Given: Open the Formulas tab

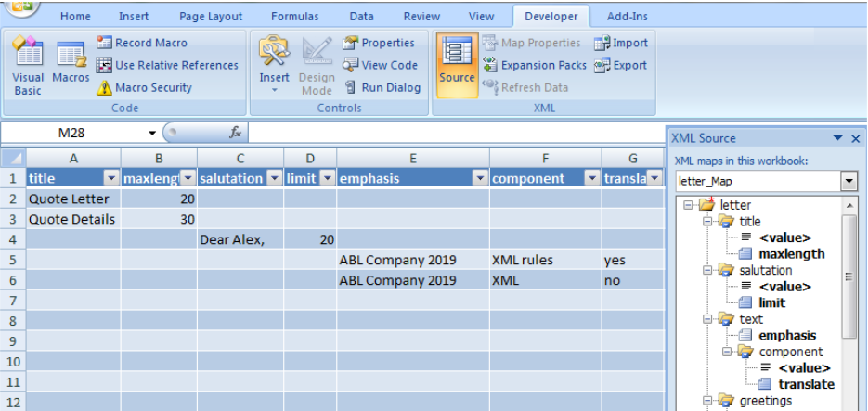Looking at the screenshot, I should coord(294,17).
